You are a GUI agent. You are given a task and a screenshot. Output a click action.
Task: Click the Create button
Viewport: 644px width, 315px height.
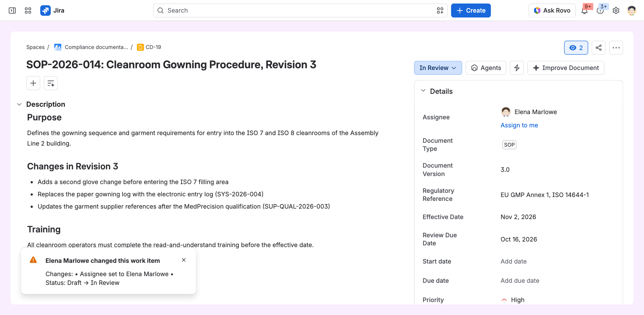[x=471, y=10]
